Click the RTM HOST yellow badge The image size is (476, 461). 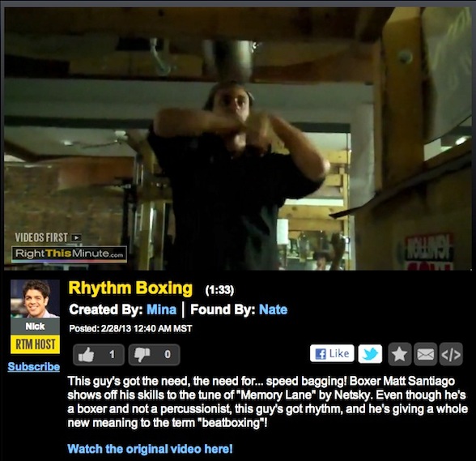pos(36,344)
